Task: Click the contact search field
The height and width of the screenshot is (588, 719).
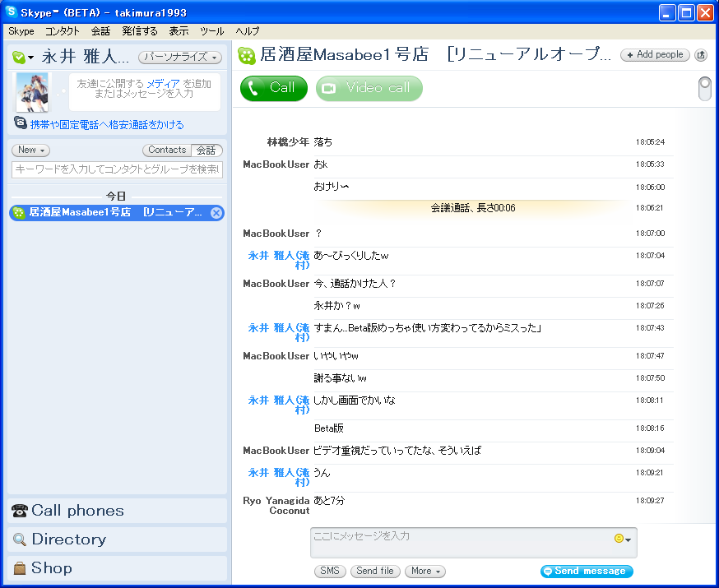Action: tap(117, 169)
